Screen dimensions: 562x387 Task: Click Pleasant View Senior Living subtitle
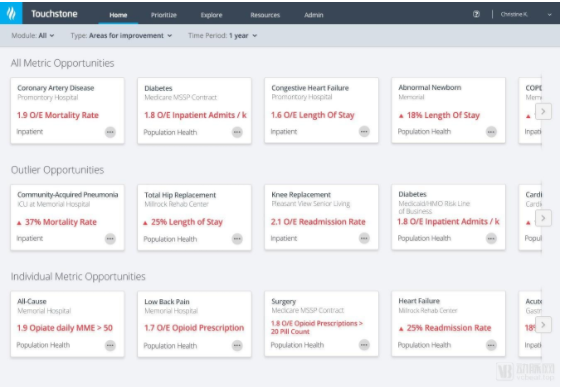pyautogui.click(x=311, y=204)
